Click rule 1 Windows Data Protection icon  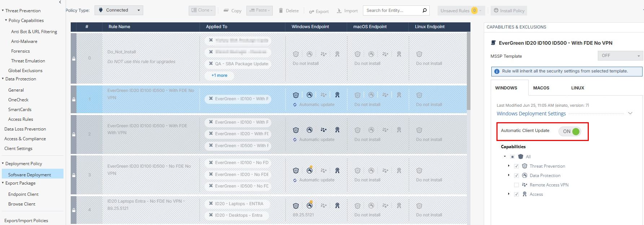[310, 95]
